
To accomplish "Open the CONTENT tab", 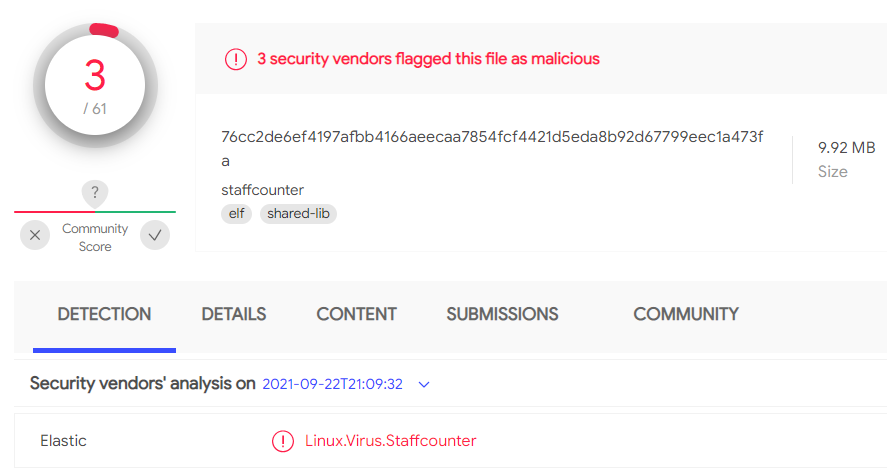I will coord(356,314).
